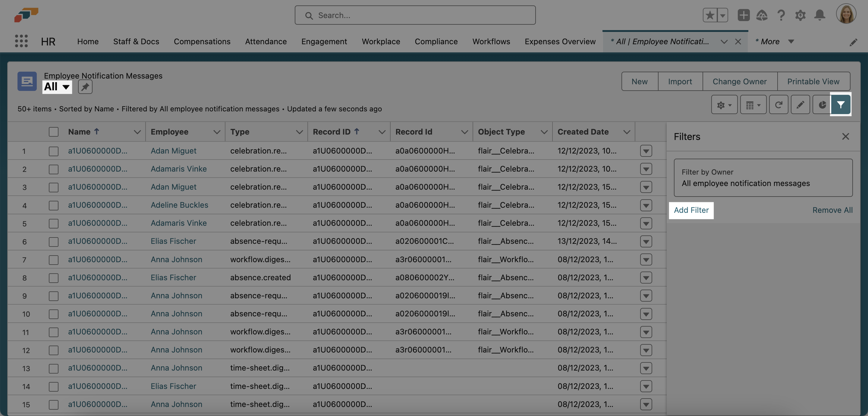Favorite this page with the star icon
The width and height of the screenshot is (868, 416).
click(710, 15)
